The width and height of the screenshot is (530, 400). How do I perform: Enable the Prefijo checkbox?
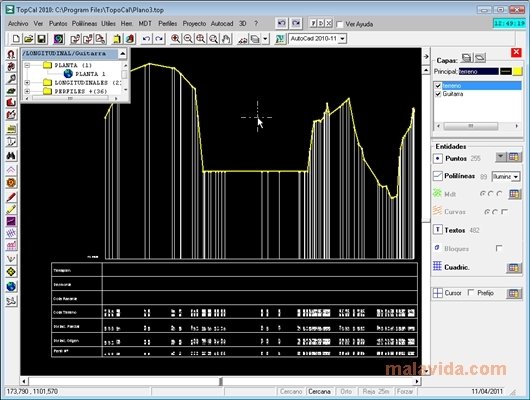tap(471, 292)
